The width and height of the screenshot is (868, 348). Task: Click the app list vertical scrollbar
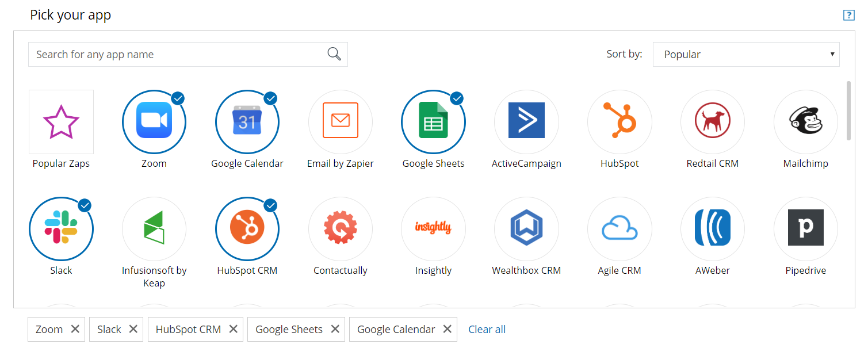click(848, 110)
